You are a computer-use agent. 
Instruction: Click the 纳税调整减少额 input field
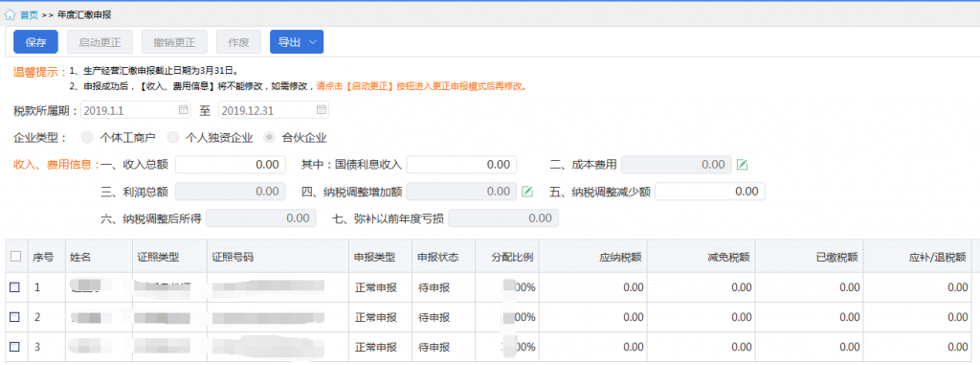(710, 192)
